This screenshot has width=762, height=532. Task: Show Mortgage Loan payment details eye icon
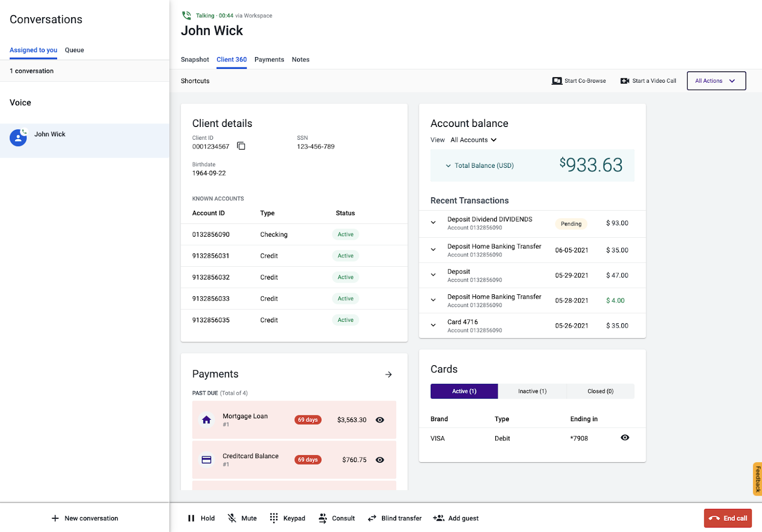point(380,420)
